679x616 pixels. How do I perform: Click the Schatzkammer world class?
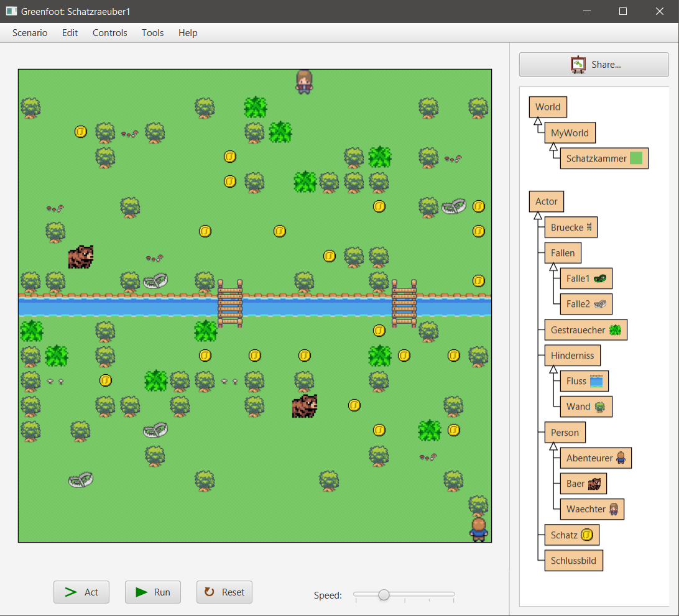coord(604,159)
